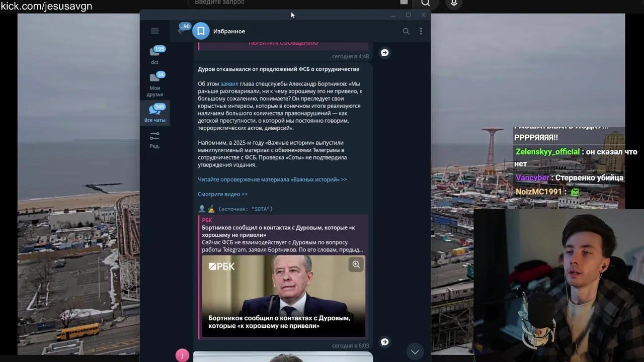The height and width of the screenshot is (362, 644).
Task: Click the message headline about Дуров and ФСБ
Action: coord(278,69)
